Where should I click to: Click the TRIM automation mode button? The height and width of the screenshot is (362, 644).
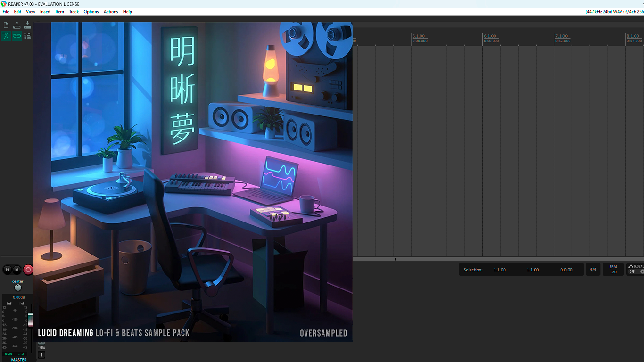[x=41, y=347]
